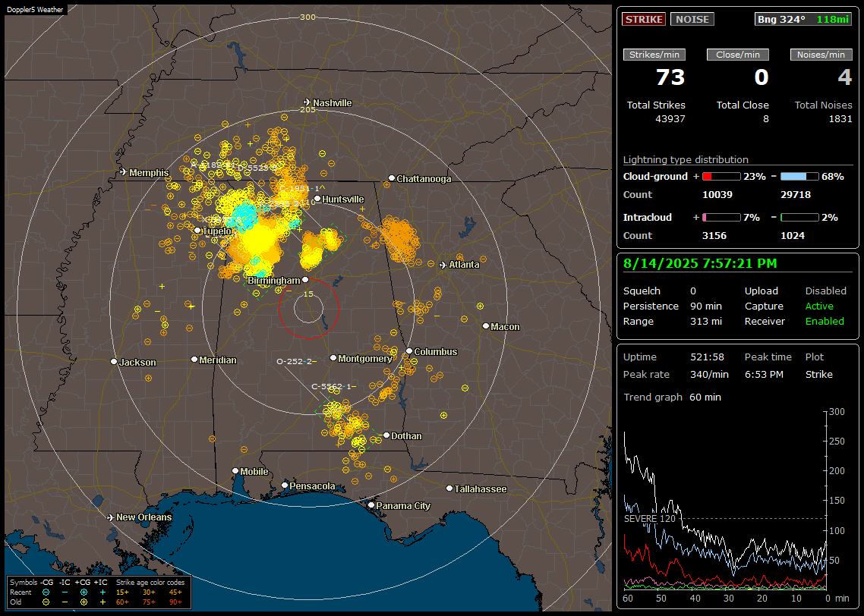Click the SEVERE 120 threshold label on graph
Screen dimensions: 864x616
650,519
